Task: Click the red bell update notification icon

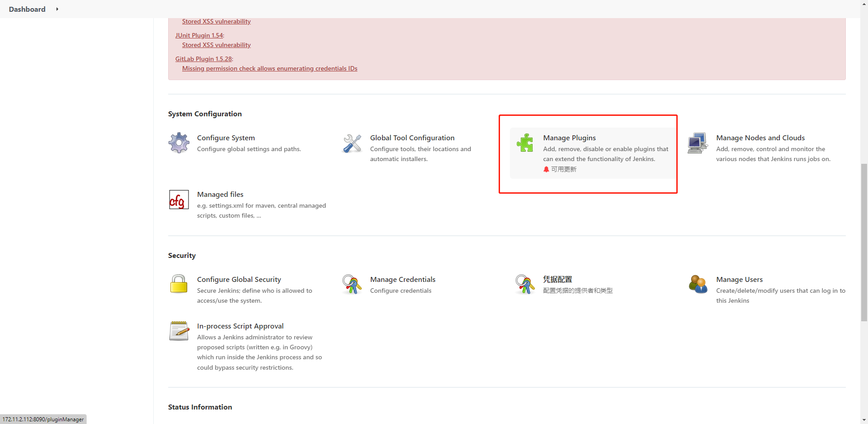Action: pos(546,169)
